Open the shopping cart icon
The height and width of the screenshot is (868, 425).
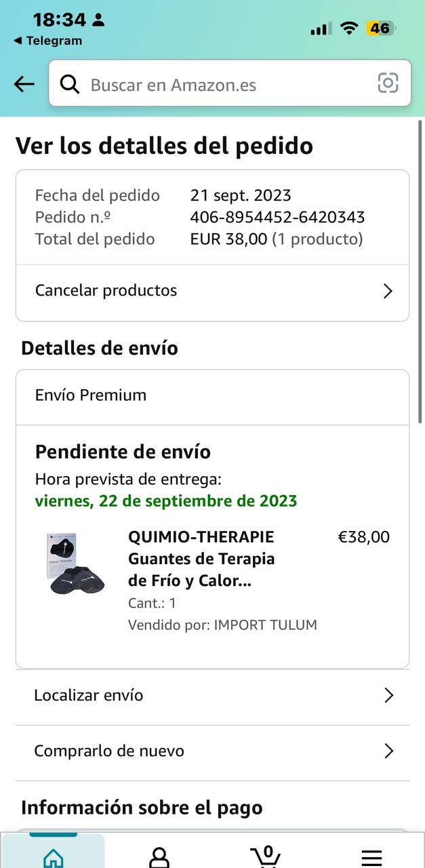coord(266,856)
